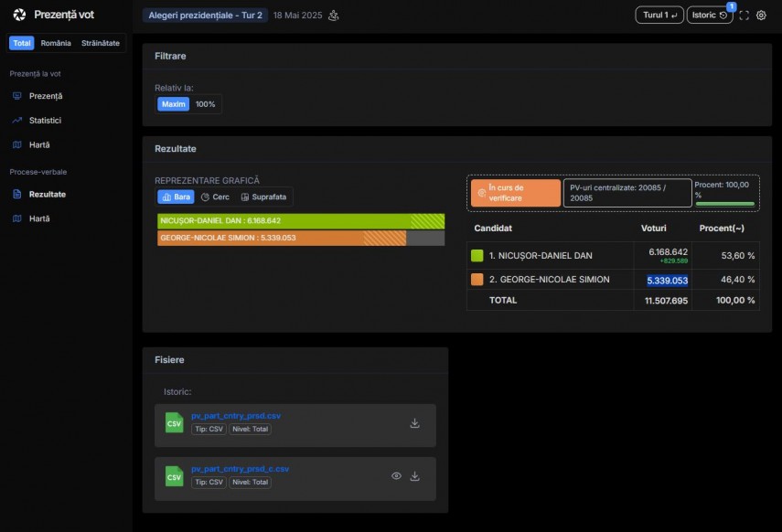Open settings via the gear icon
Screen dimensions: 782x532
(761, 16)
